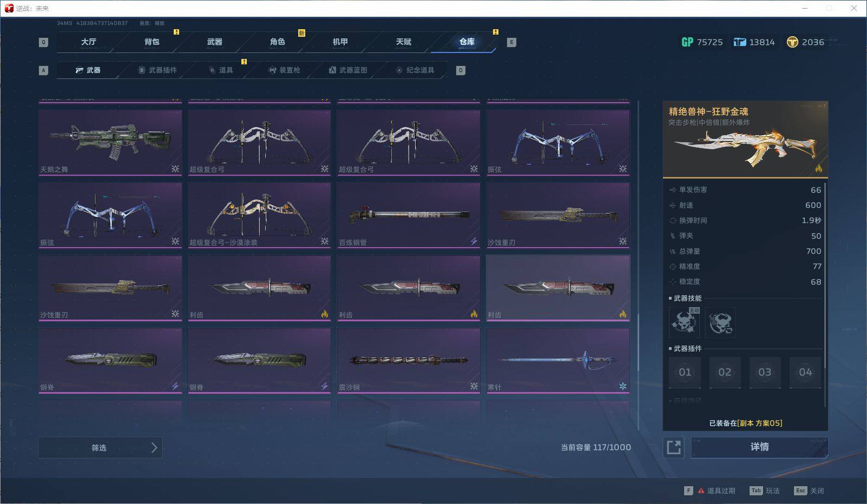Switch to the 背包 tab

point(152,42)
